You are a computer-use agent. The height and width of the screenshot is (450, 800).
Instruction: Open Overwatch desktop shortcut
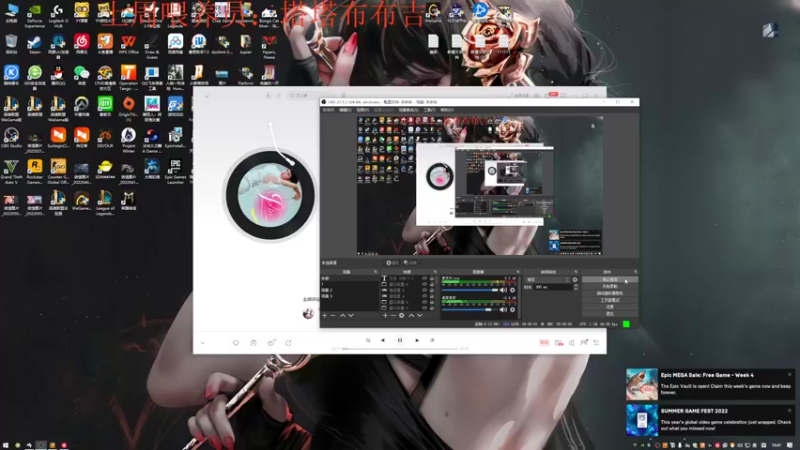82,106
